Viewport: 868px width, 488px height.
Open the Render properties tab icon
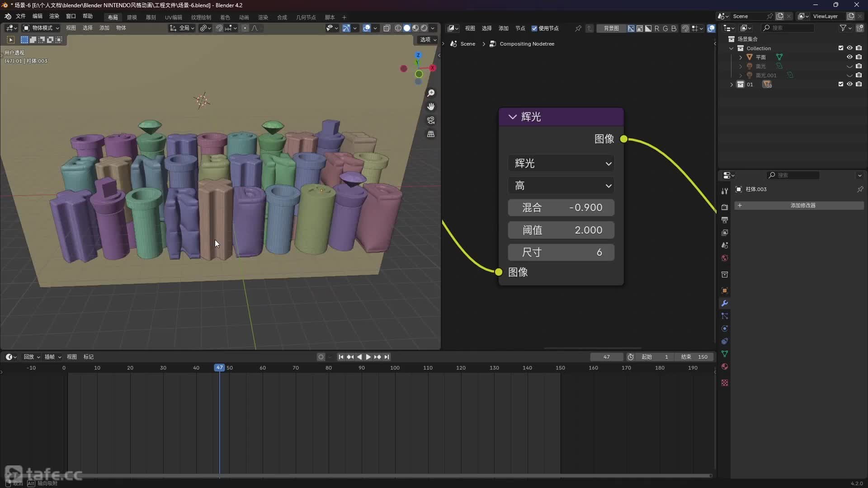(725, 207)
